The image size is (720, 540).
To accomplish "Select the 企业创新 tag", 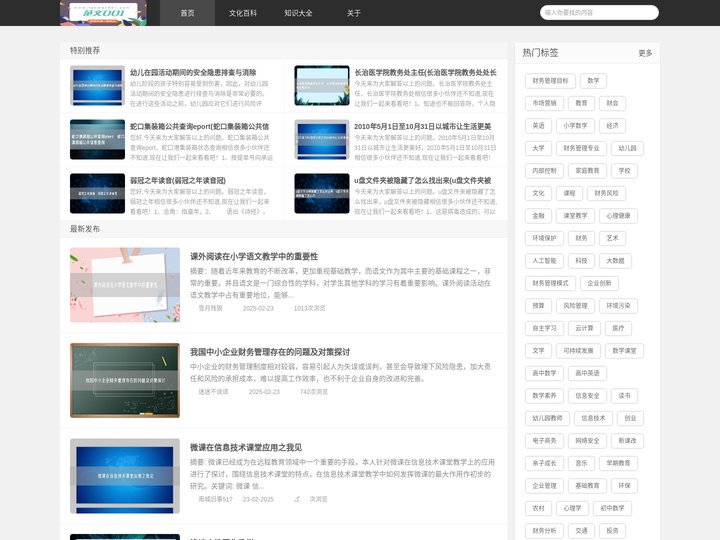I will tap(599, 283).
